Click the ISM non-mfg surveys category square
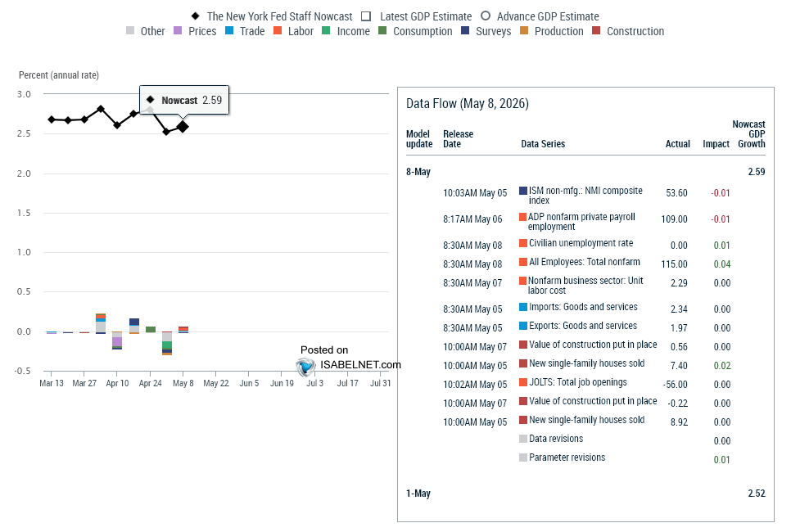 pyautogui.click(x=523, y=191)
